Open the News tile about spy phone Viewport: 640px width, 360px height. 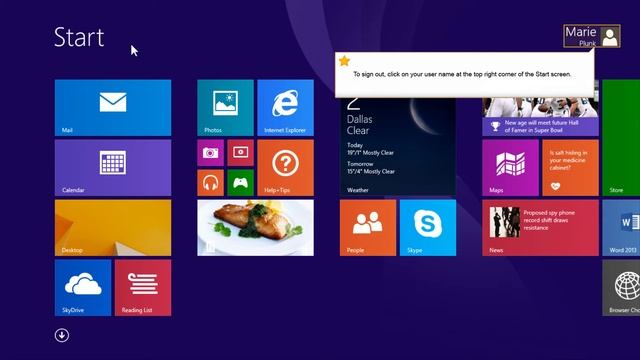coord(540,228)
